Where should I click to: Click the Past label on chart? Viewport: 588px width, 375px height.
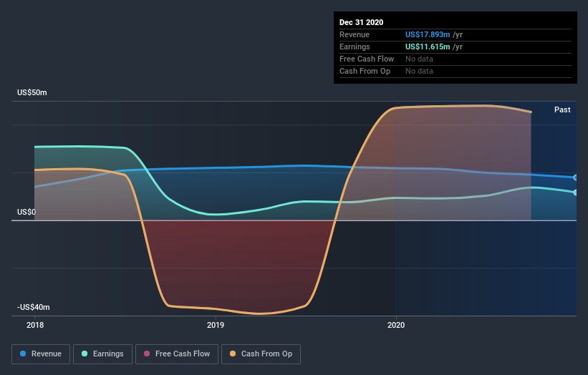[562, 109]
